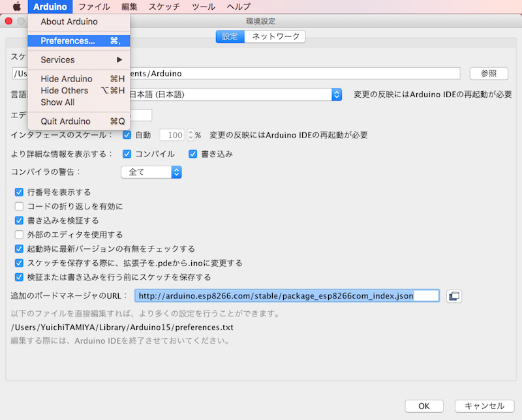The height and width of the screenshot is (420, 522).
Task: Select Preferences... menu entry
Action: tap(79, 40)
